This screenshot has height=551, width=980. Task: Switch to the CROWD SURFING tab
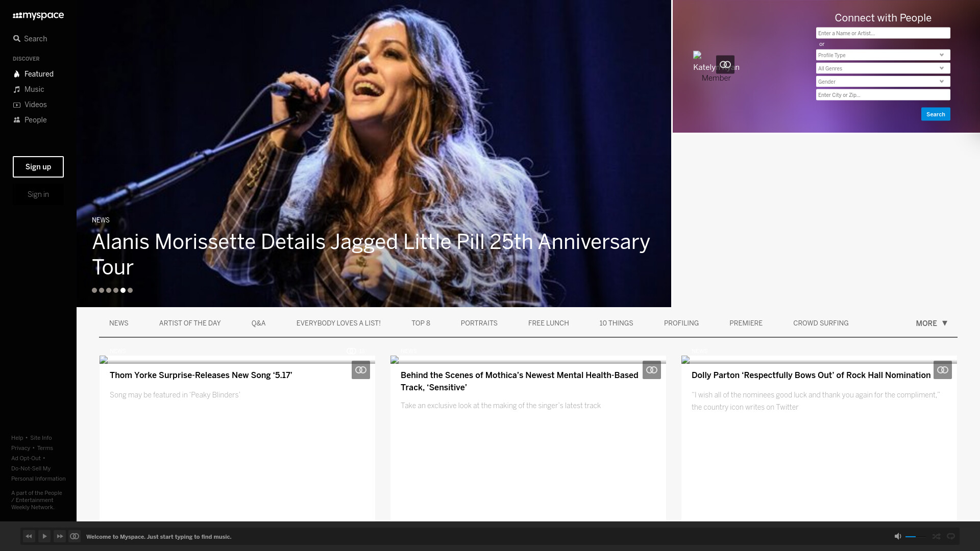pos(821,323)
